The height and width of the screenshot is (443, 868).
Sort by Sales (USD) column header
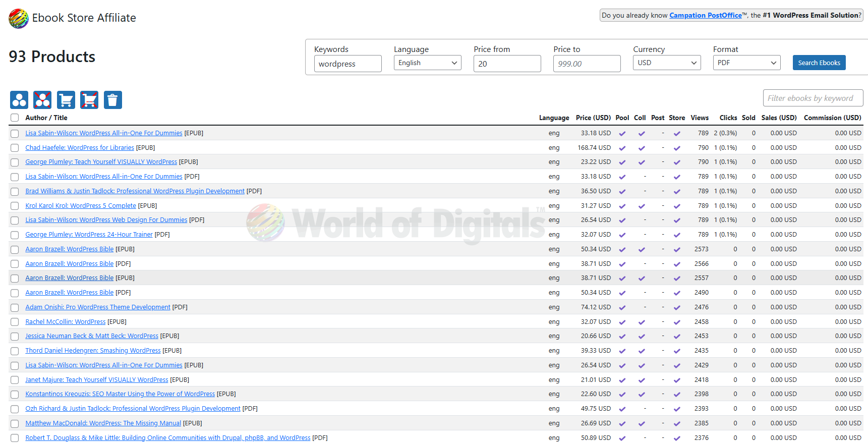(x=779, y=118)
